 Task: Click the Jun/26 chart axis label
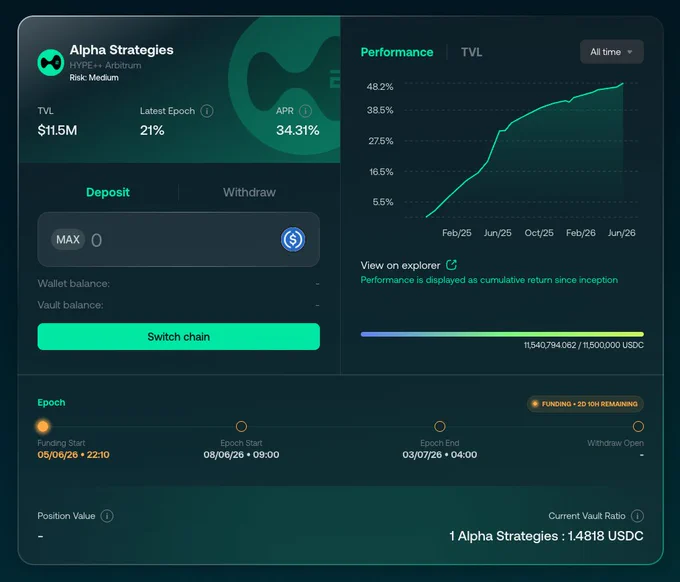pos(621,233)
